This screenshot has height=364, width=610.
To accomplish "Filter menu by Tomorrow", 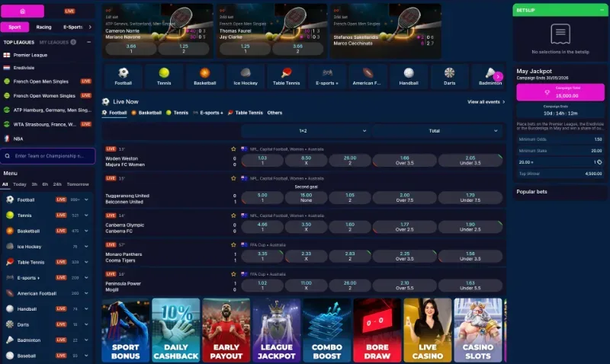I will click(x=78, y=184).
